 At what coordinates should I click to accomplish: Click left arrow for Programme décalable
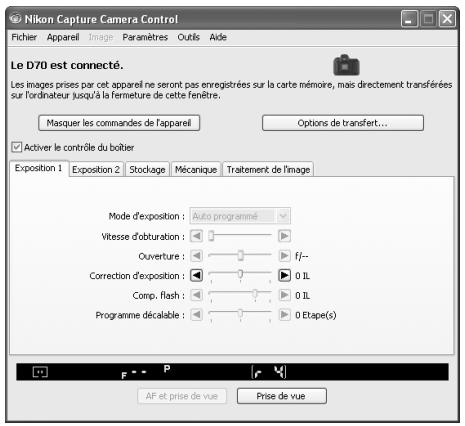pyautogui.click(x=196, y=315)
